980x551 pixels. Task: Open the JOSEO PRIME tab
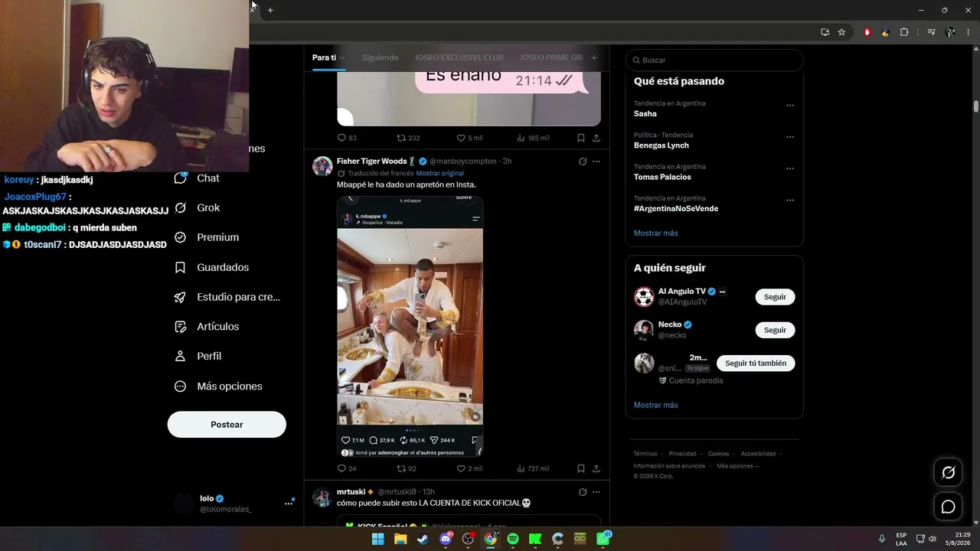pyautogui.click(x=551, y=57)
